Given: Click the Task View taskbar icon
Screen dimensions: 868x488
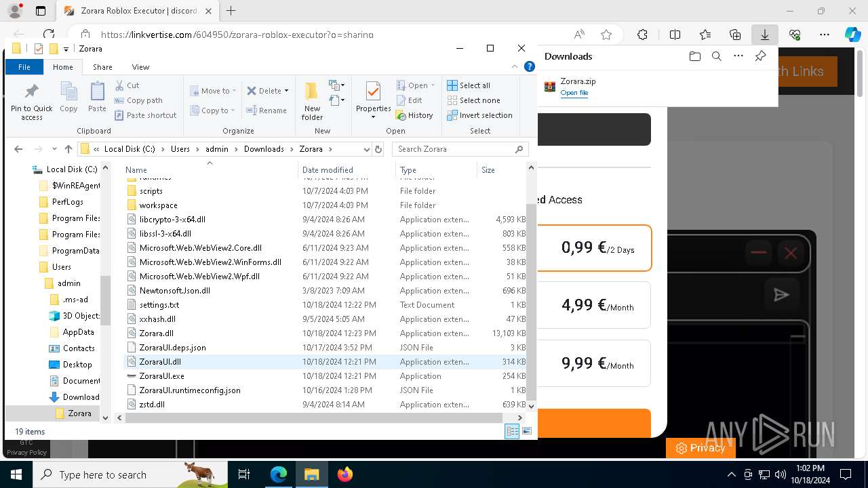Looking at the screenshot, I should tap(245, 474).
